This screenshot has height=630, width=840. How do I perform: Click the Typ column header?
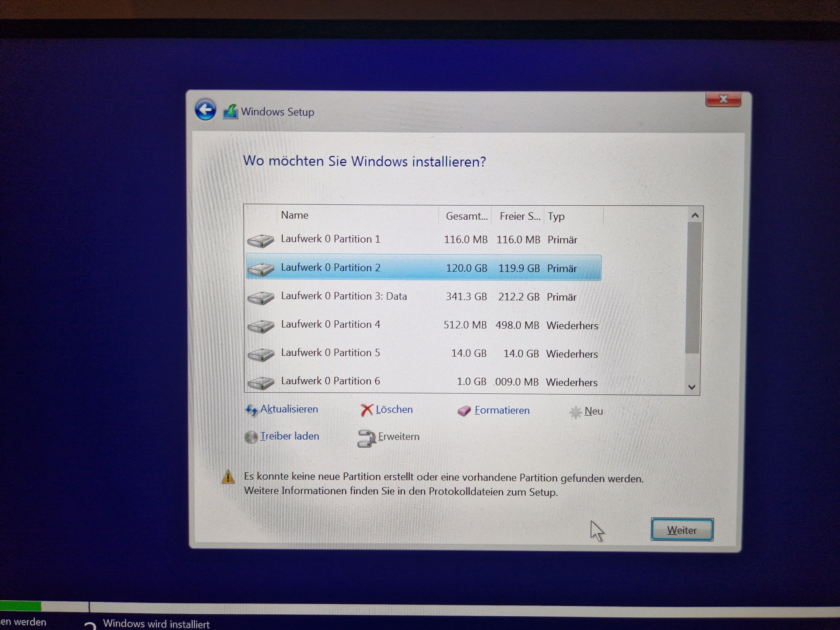click(x=556, y=217)
